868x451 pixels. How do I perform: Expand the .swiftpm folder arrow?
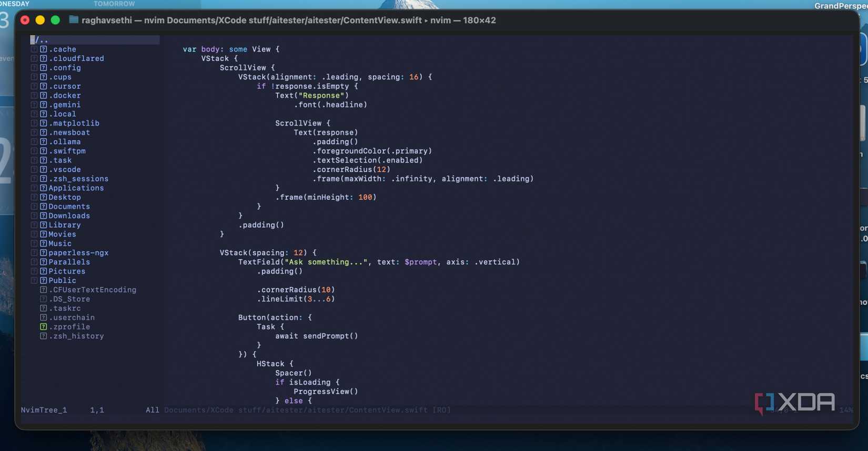(34, 151)
